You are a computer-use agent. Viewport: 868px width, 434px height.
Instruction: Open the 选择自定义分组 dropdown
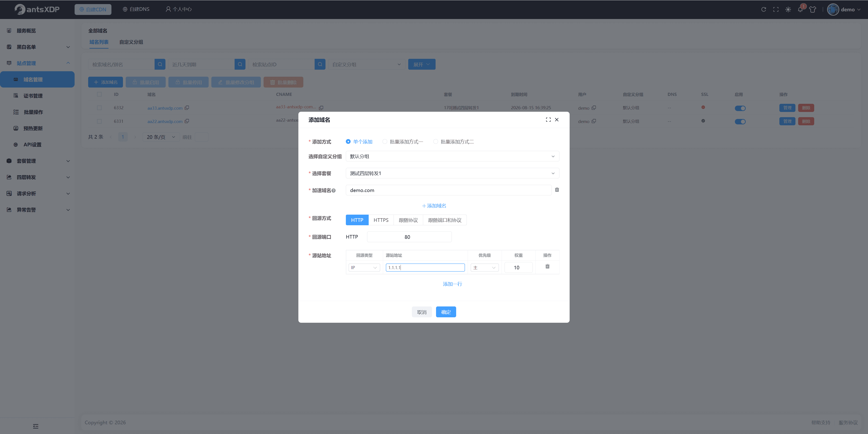tap(453, 157)
